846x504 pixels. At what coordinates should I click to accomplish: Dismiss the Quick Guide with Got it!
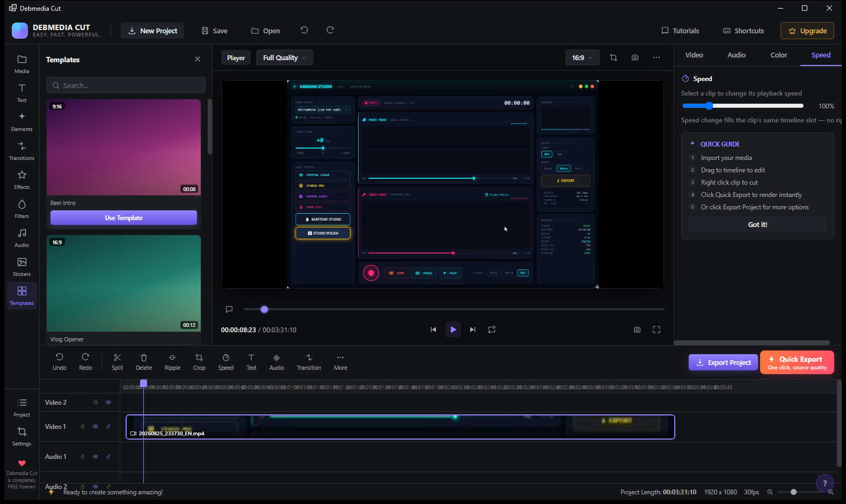coord(757,224)
